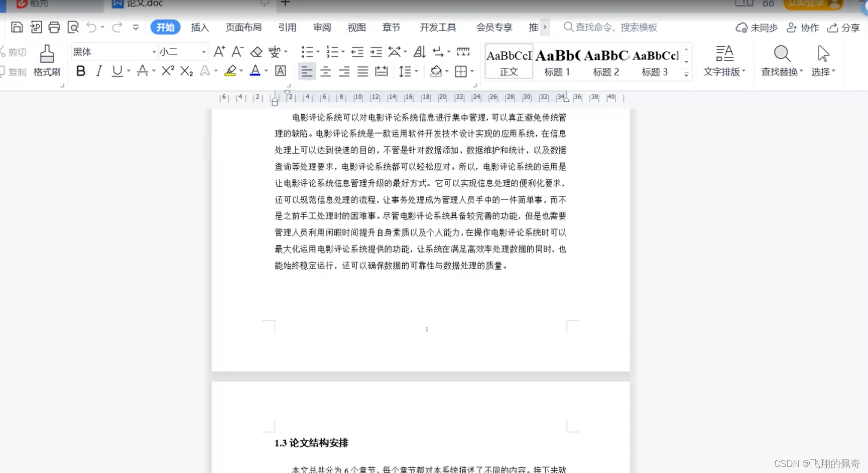Image resolution: width=868 pixels, height=473 pixels.
Task: Click the Not Synced (未同步) cloud icon
Action: (x=757, y=28)
